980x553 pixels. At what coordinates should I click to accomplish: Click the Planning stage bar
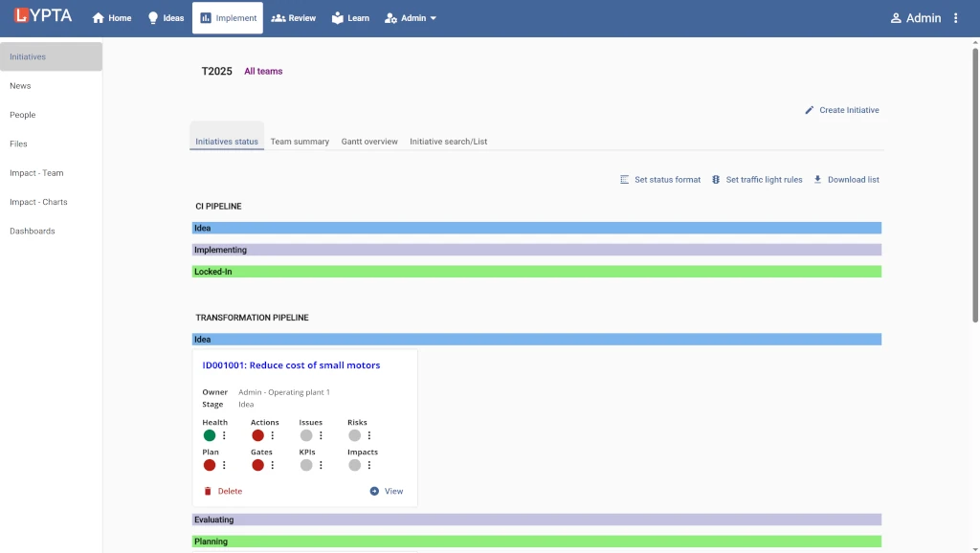click(x=536, y=542)
